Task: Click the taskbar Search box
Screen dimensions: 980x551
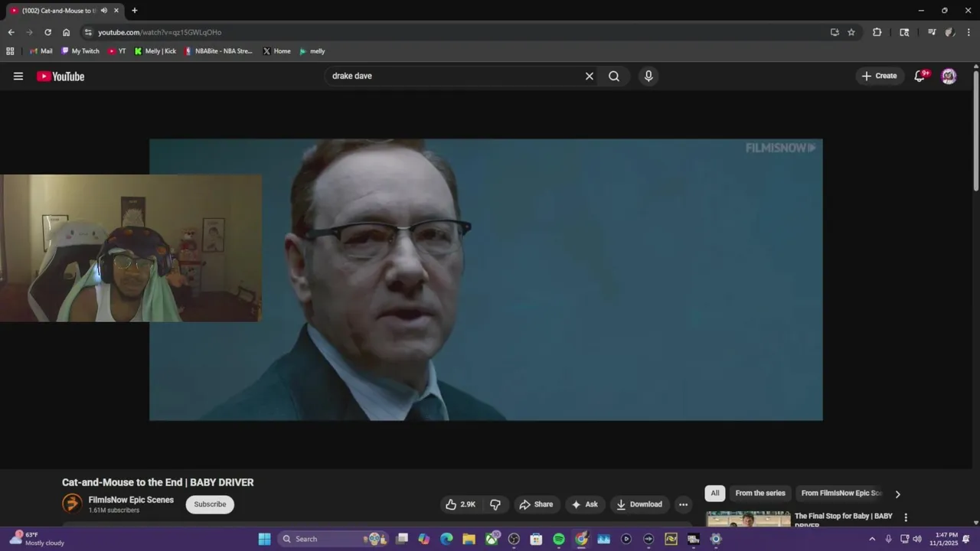Action: pyautogui.click(x=333, y=539)
